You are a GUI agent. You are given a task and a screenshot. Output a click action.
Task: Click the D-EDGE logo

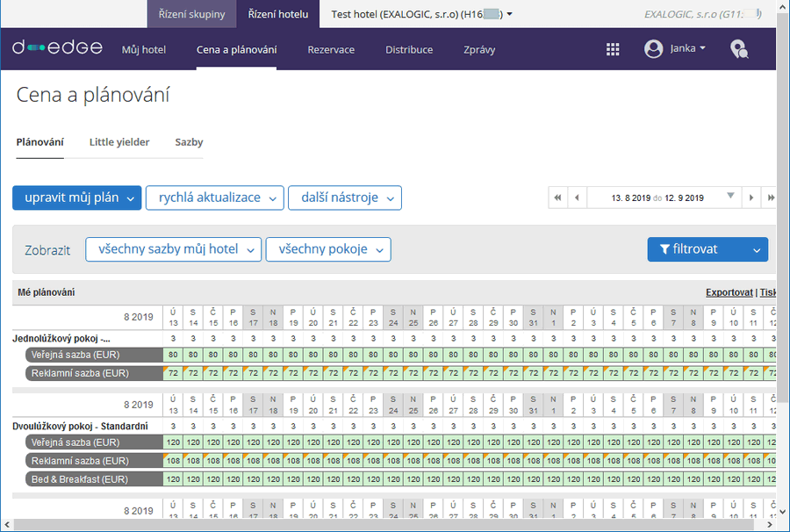pyautogui.click(x=57, y=48)
